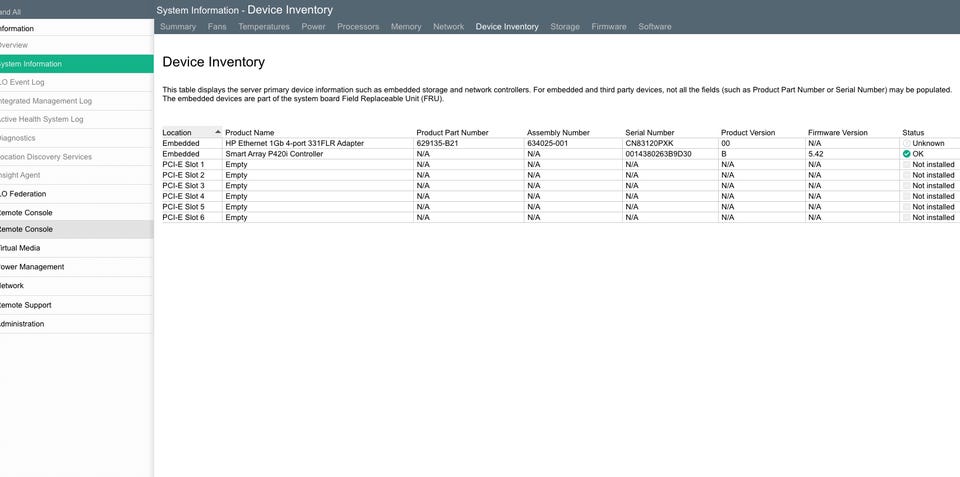Toggle the Location column sort arrow
Image resolution: width=960 pixels, height=477 pixels.
(218, 132)
